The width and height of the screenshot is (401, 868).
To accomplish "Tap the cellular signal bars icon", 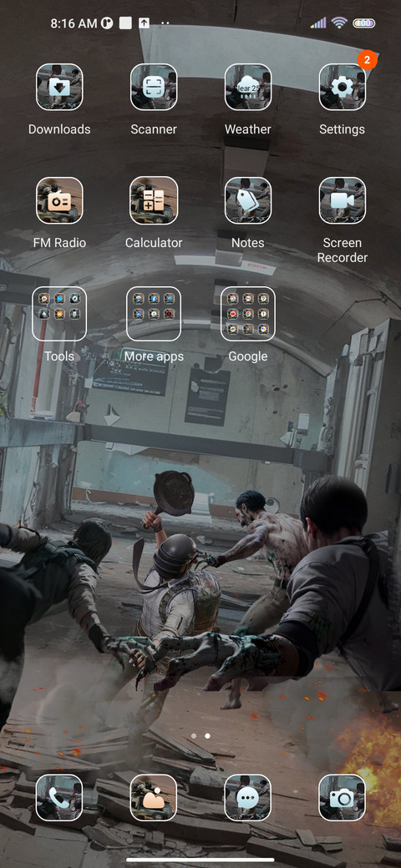I will point(318,23).
